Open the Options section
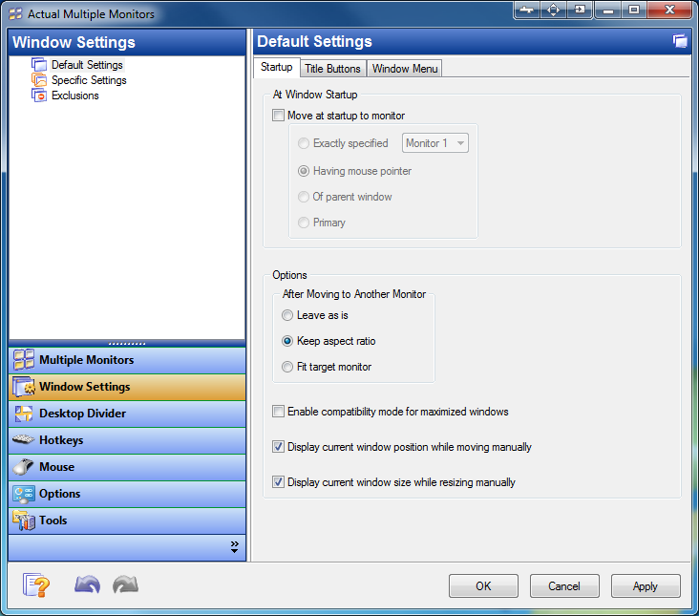The image size is (699, 616). [127, 494]
